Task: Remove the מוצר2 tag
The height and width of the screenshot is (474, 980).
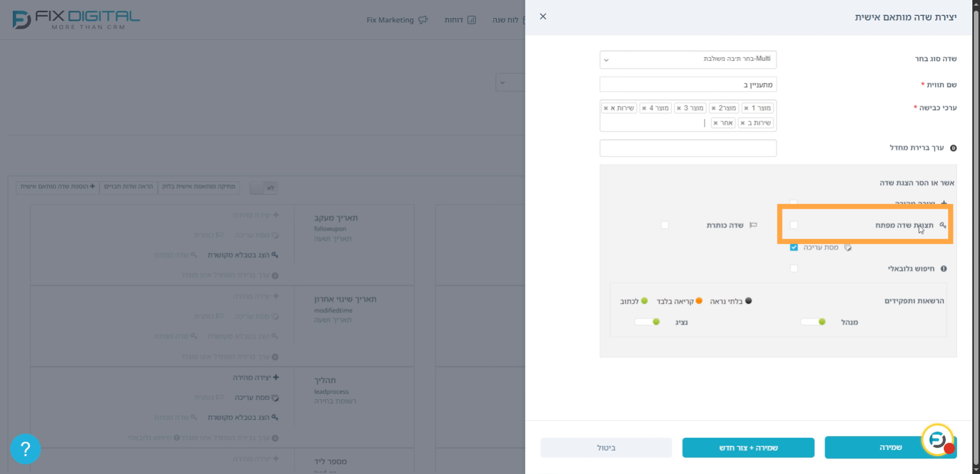Action: coord(714,108)
